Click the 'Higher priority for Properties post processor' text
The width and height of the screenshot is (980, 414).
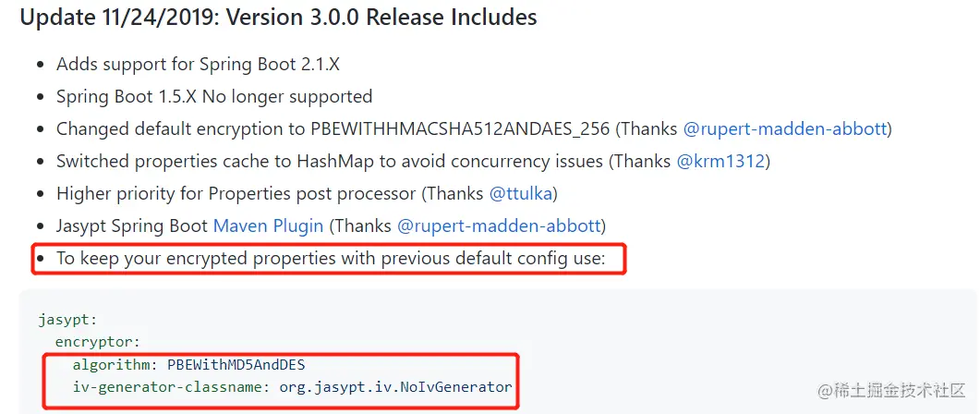click(x=236, y=193)
